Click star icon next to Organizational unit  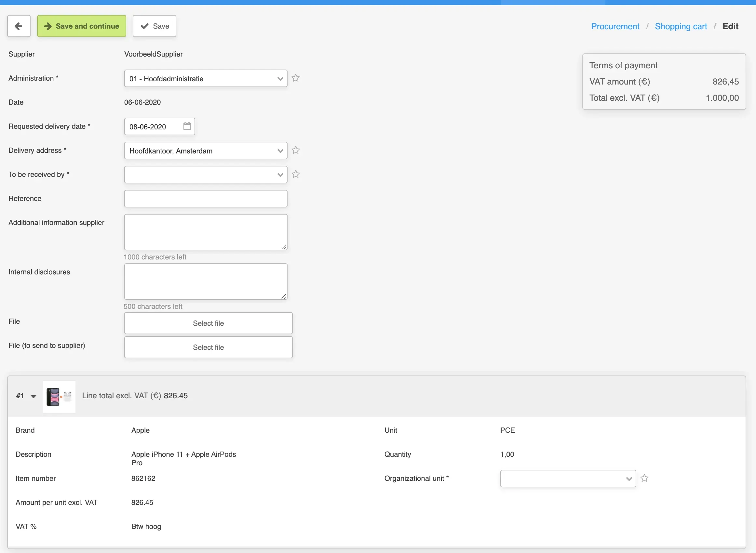click(644, 478)
